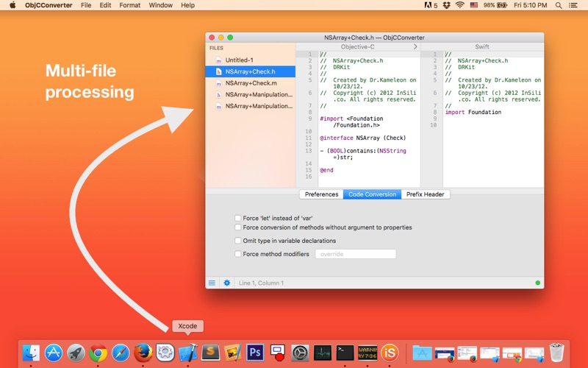Image resolution: width=588 pixels, height=368 pixels.
Task: Open the Window menu
Action: coord(160,5)
